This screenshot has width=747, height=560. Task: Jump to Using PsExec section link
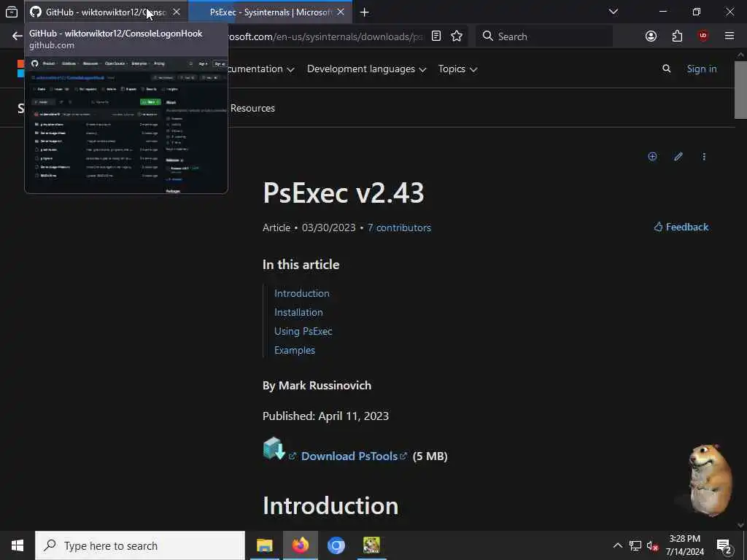(x=303, y=332)
